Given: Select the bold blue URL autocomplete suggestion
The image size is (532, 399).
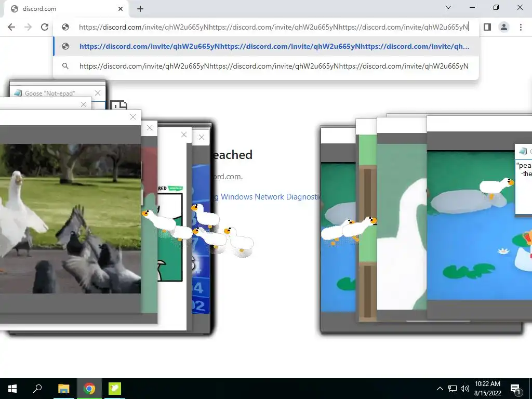Looking at the screenshot, I should [266, 46].
